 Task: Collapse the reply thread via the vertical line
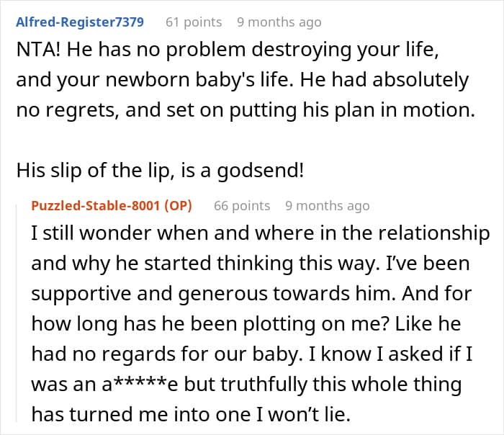[17, 313]
